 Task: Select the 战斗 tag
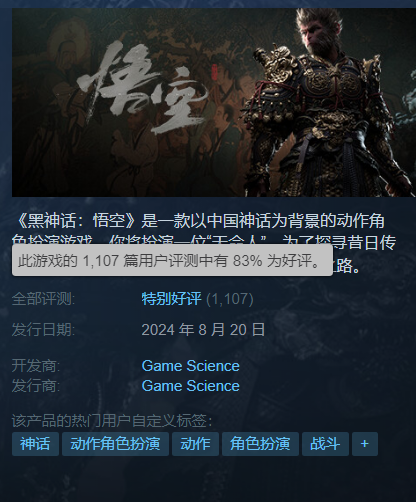325,444
